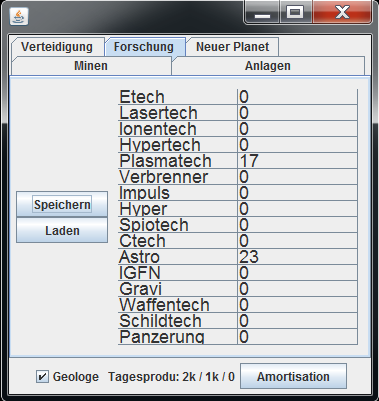Go to the Anlagen tab
Viewport: 379px width, 401px height.
268,66
